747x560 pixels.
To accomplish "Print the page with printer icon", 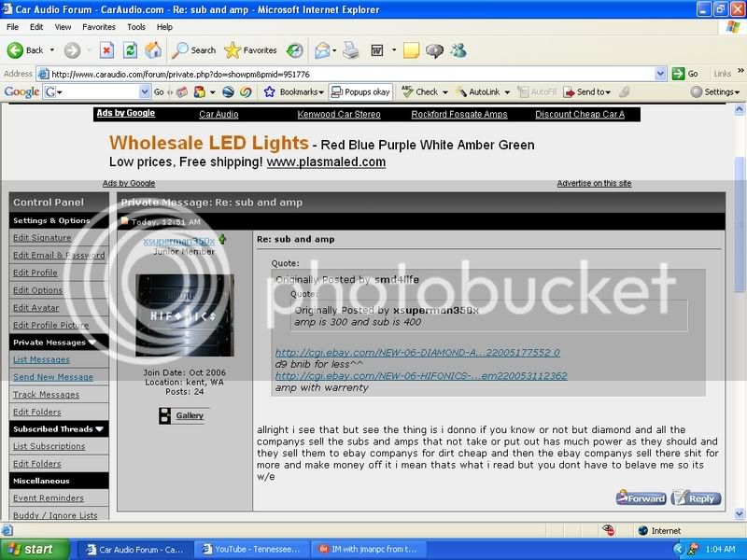I will pos(351,50).
